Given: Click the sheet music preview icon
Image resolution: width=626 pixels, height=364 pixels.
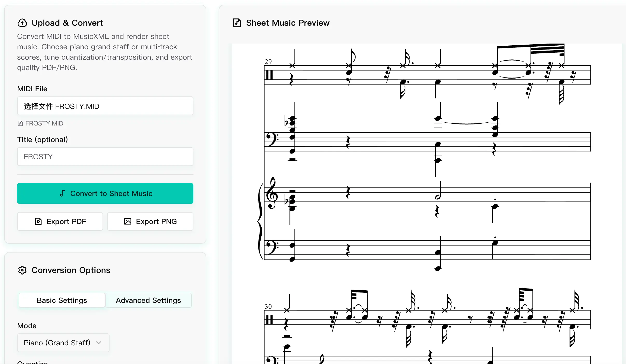Looking at the screenshot, I should (237, 23).
